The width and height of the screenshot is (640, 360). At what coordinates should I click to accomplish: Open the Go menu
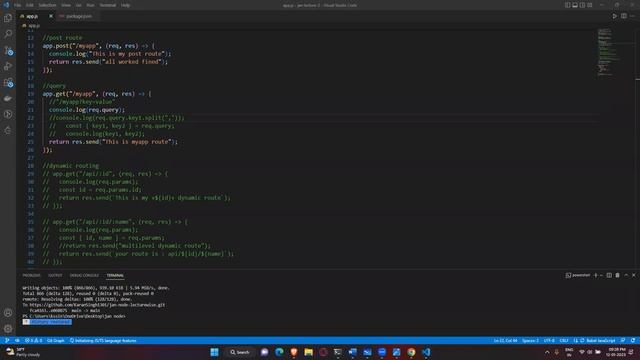click(78, 5)
